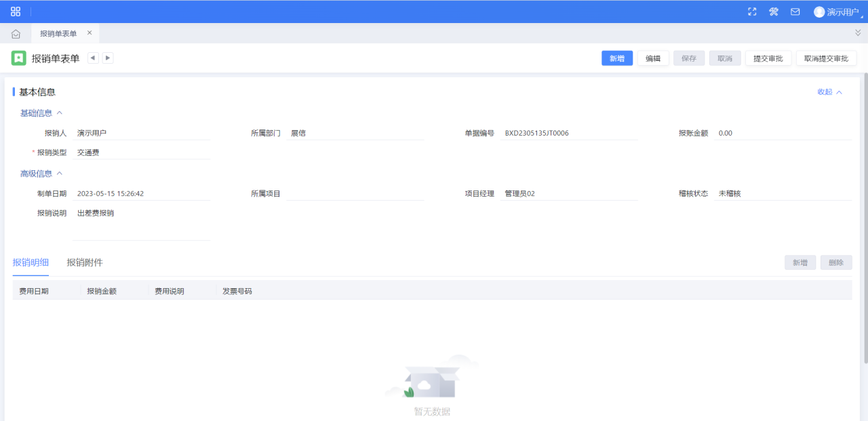Click the green 报销单表单 form icon
The height and width of the screenshot is (421, 868).
pos(19,58)
